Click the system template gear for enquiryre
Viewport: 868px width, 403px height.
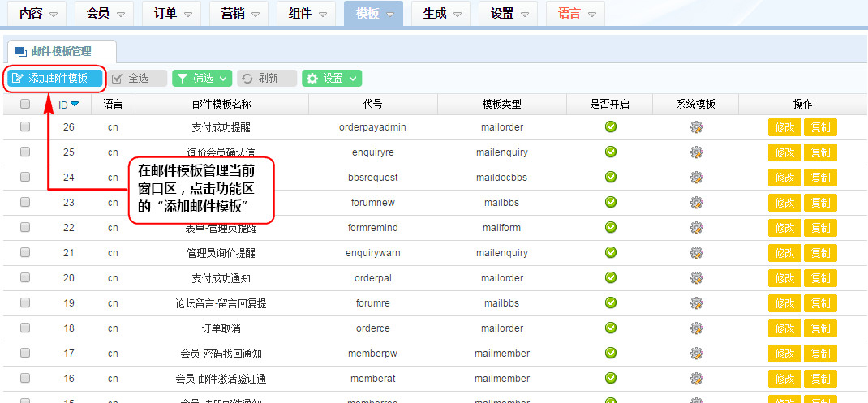[696, 152]
